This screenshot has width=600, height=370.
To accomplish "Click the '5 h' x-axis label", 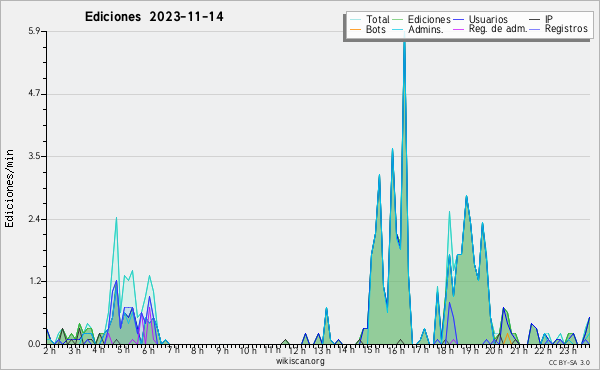I will 123,350.
